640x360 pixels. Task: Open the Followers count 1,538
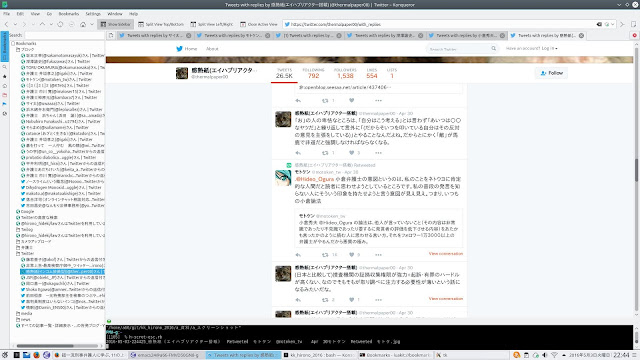click(345, 73)
